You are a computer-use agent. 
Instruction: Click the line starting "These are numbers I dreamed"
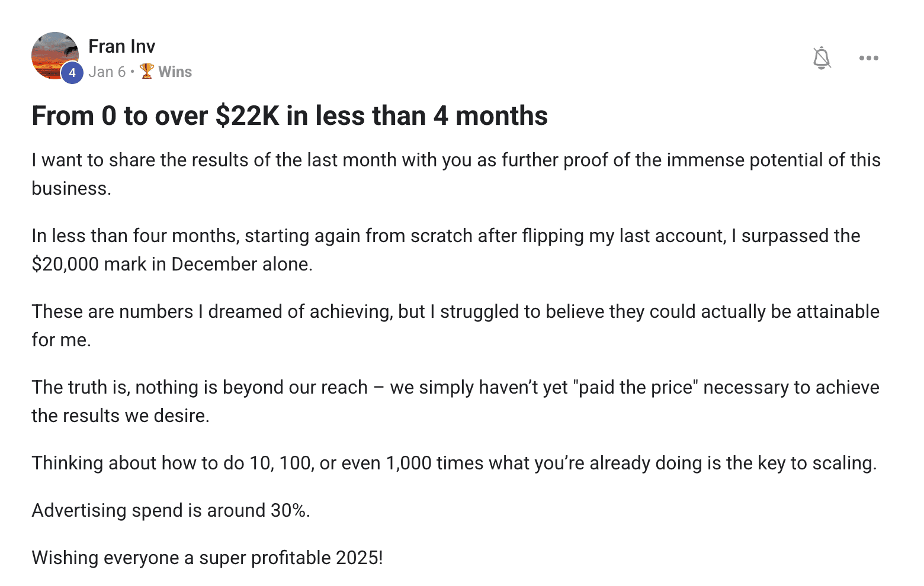[455, 311]
